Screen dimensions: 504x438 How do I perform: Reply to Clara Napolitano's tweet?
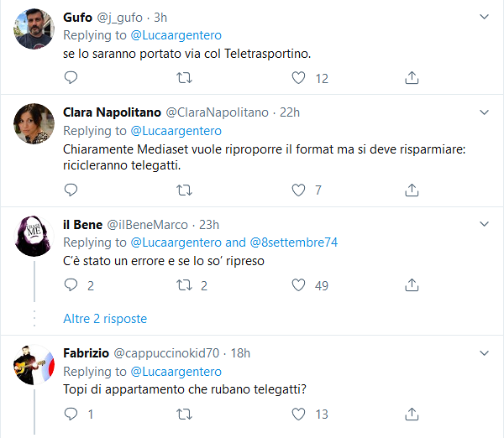(71, 190)
